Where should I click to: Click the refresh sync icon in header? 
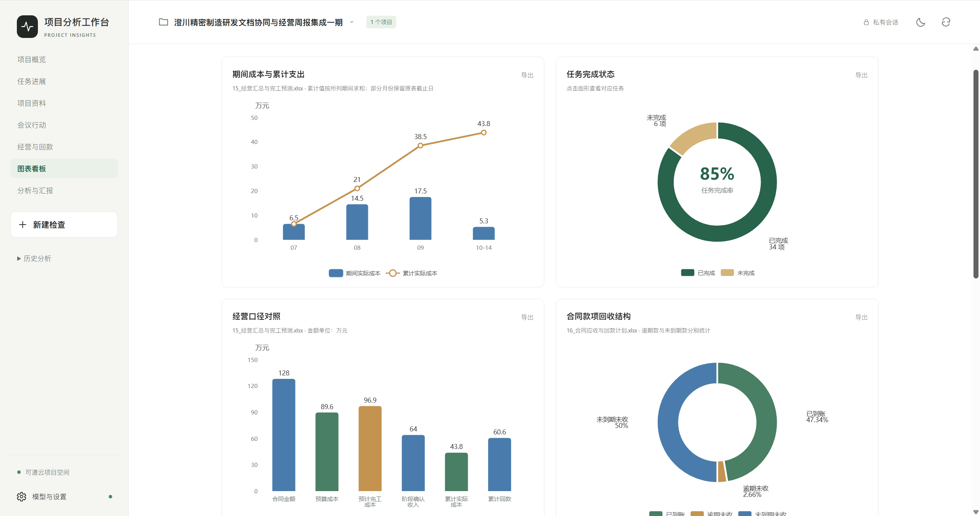click(946, 22)
